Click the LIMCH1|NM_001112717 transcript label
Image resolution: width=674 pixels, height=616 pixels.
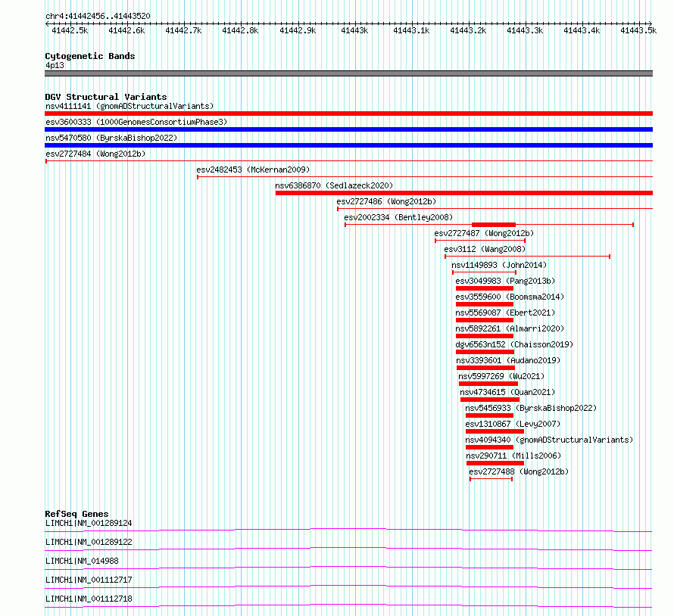click(x=89, y=580)
